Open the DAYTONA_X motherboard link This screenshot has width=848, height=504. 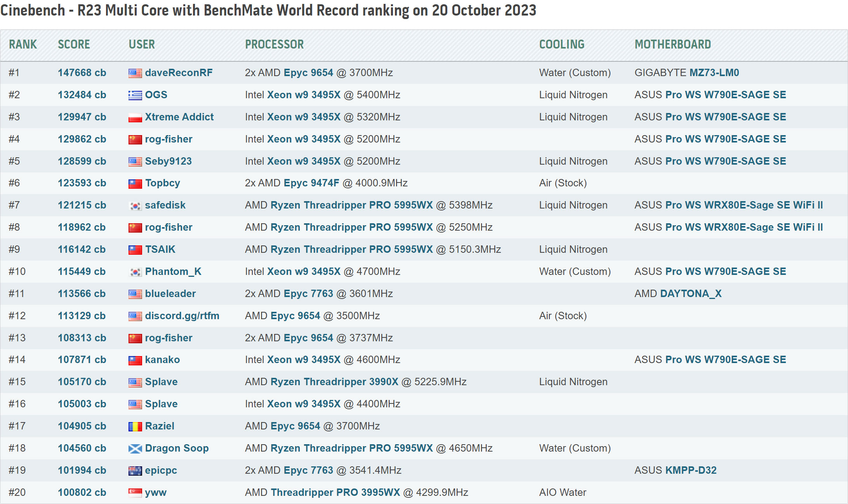point(691,294)
